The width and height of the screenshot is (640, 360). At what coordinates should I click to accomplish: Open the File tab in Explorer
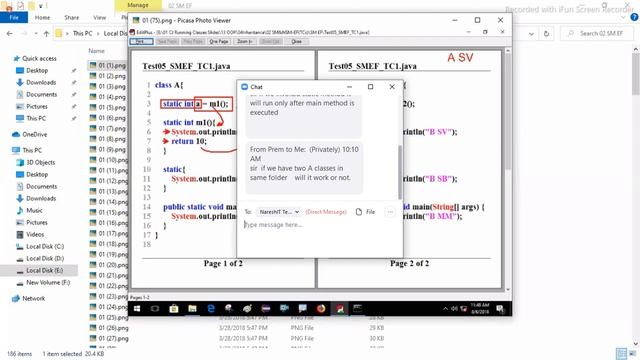click(x=14, y=18)
